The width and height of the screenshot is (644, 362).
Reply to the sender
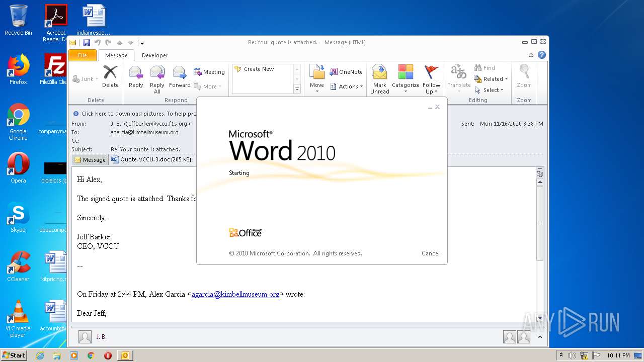136,77
